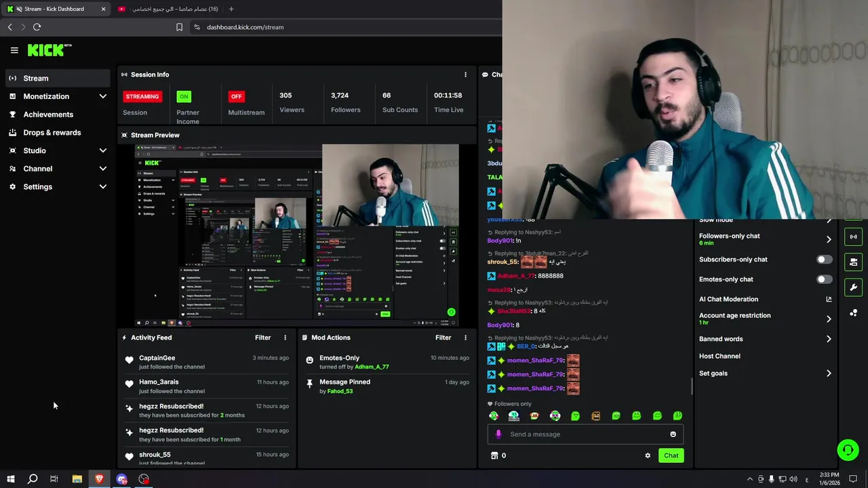Click the Stream Preview video thumbnail
This screenshot has height=488, width=868.
(296, 235)
